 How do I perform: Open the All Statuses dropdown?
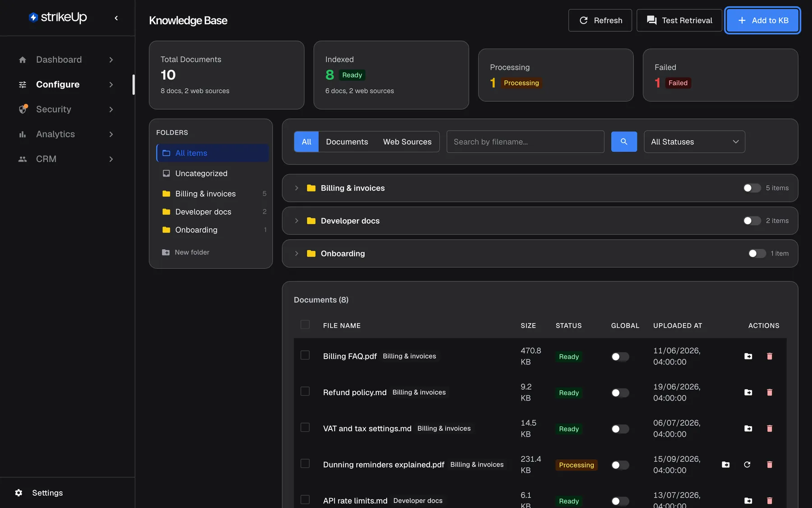(x=694, y=142)
